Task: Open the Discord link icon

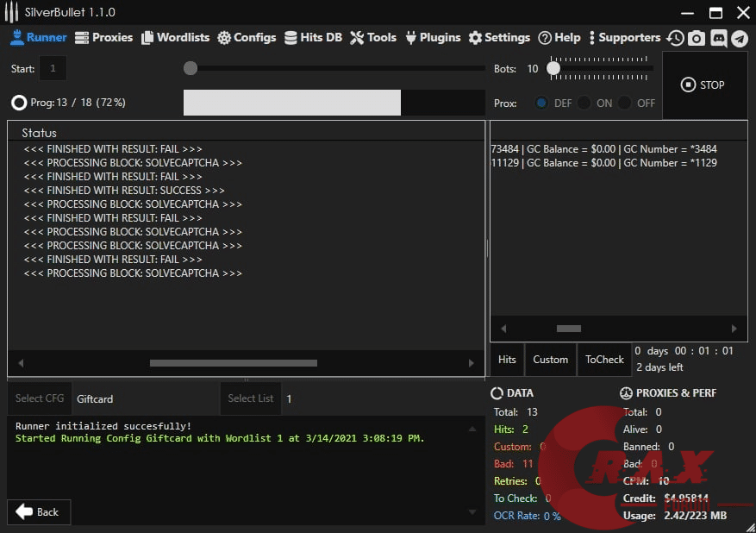Action: [718, 38]
